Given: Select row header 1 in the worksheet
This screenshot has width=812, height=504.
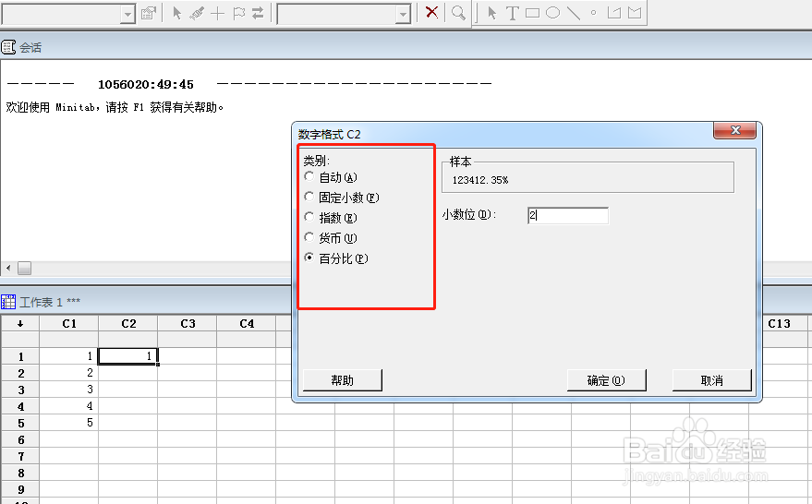Looking at the screenshot, I should point(20,356).
